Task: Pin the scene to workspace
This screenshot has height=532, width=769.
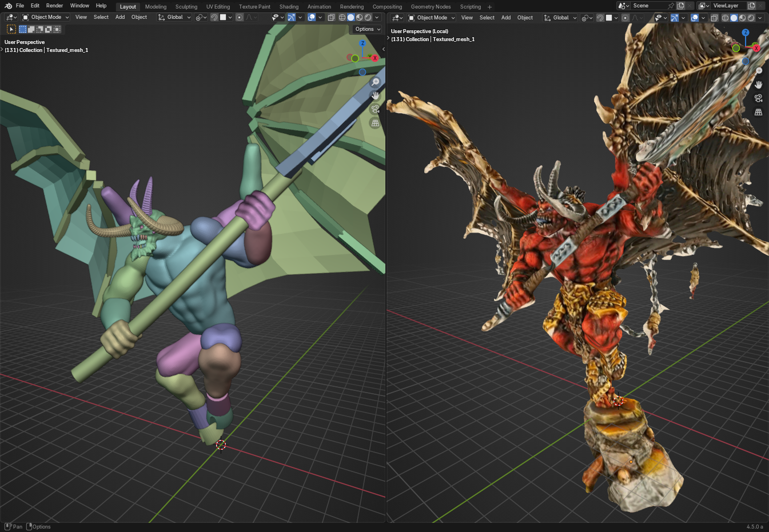Action: [x=671, y=6]
